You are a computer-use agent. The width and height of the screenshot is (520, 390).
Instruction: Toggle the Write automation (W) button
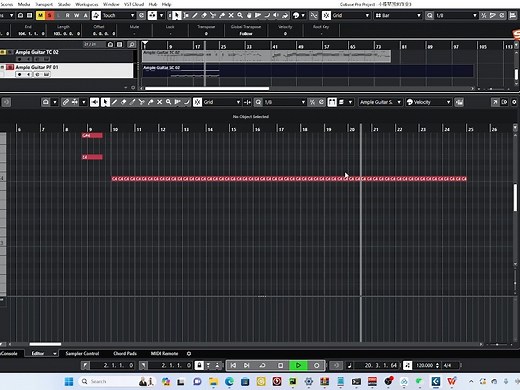pos(77,15)
